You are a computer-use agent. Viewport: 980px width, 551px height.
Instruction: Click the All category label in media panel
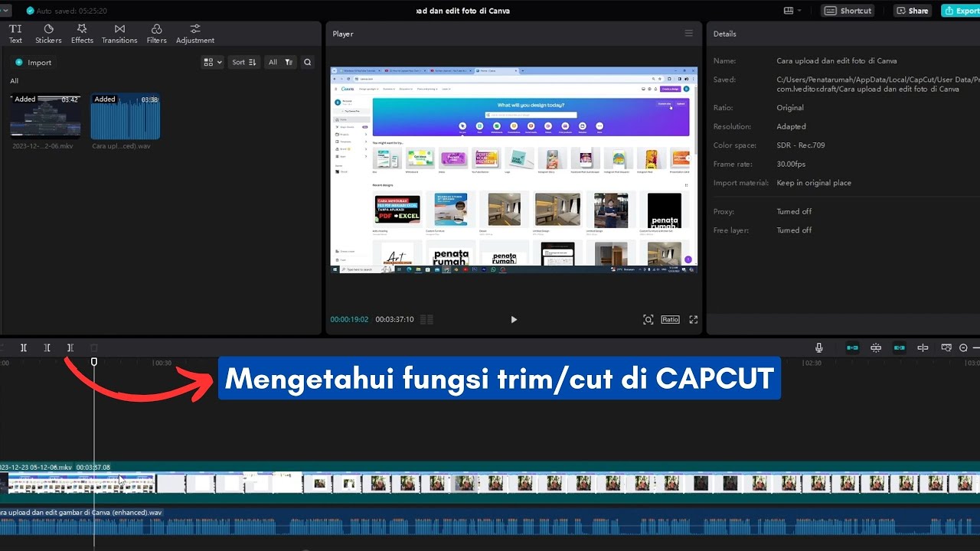tap(14, 81)
